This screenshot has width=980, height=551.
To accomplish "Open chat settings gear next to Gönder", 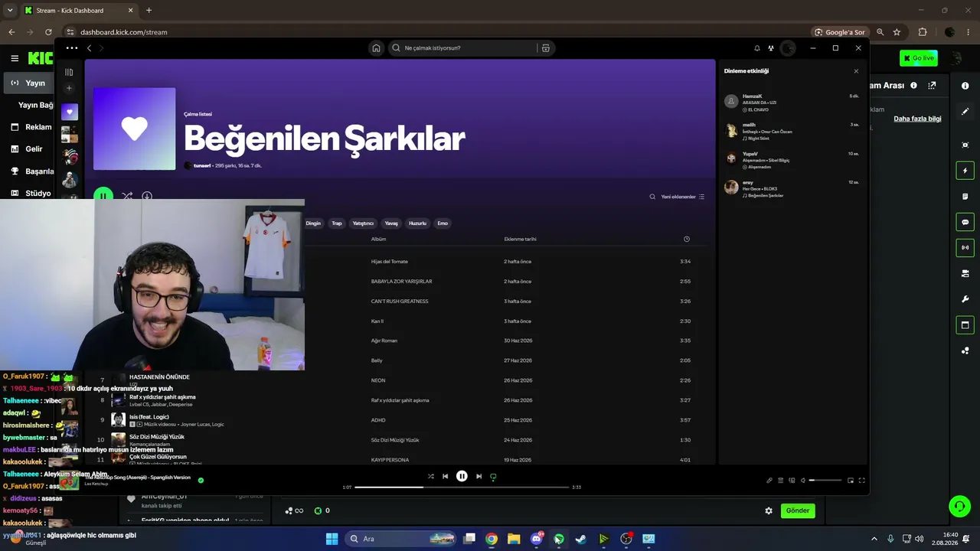I will [769, 510].
